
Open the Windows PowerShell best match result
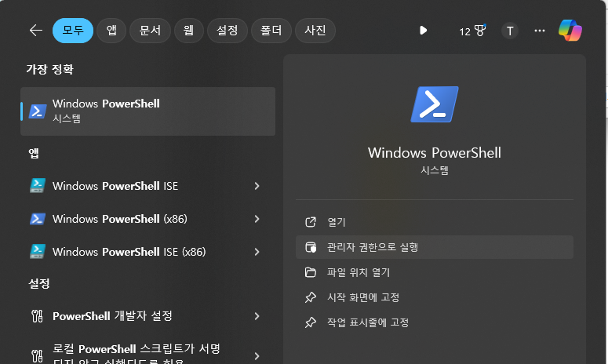click(147, 111)
